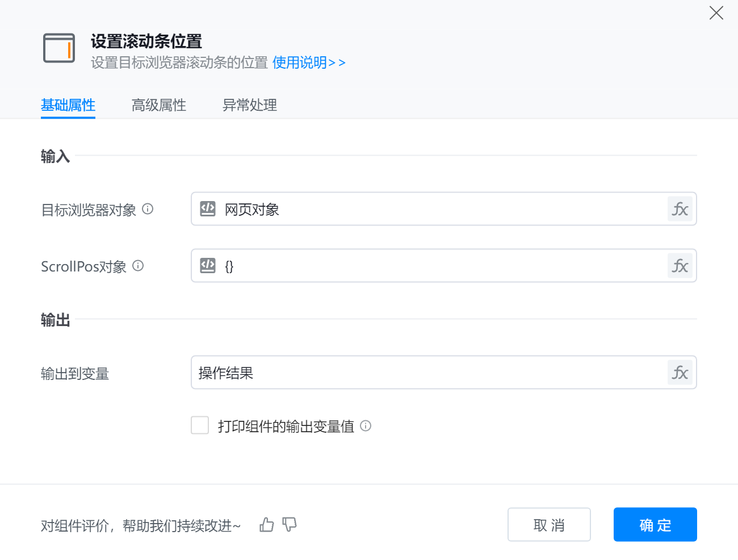Give thumbs down rating for component

pos(290,525)
